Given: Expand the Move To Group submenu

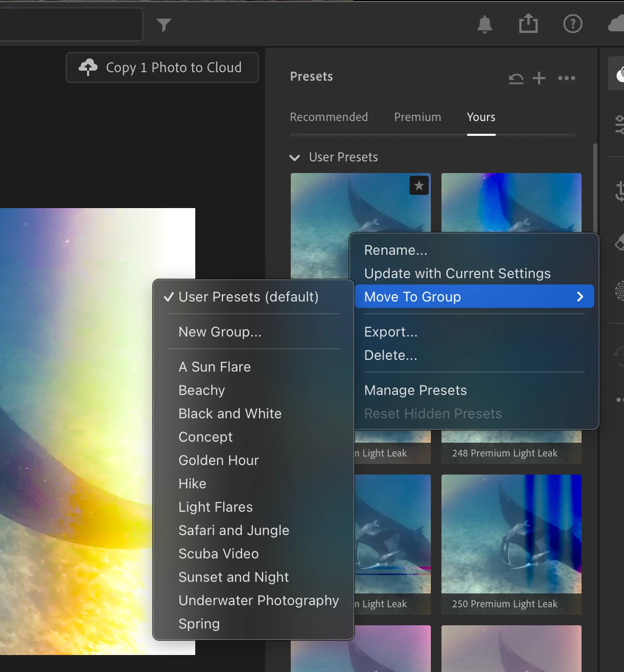Looking at the screenshot, I should [x=474, y=297].
